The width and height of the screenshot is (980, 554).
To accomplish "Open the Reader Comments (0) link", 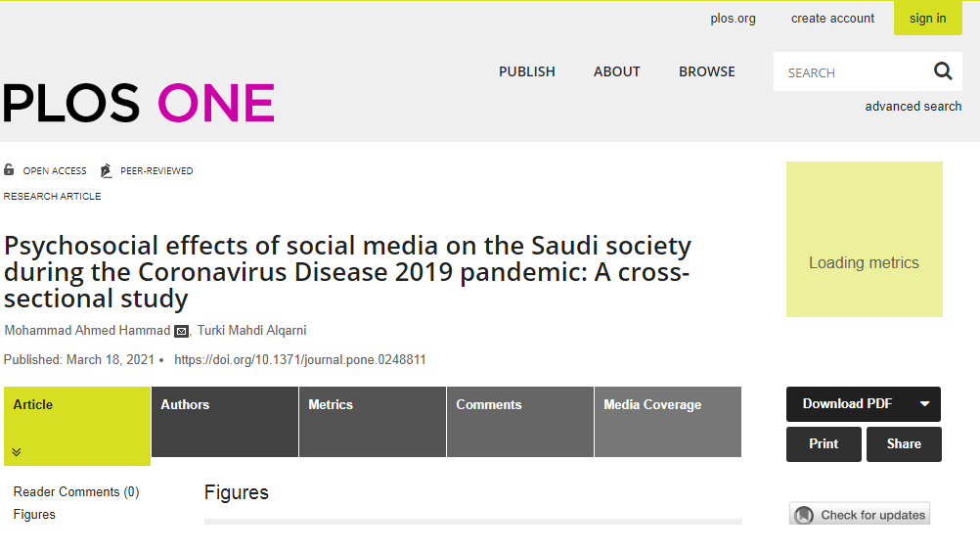I will point(76,492).
